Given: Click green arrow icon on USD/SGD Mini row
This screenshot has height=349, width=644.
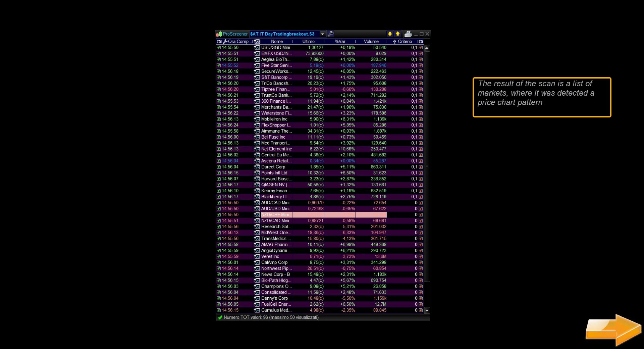Looking at the screenshot, I should point(219,48).
